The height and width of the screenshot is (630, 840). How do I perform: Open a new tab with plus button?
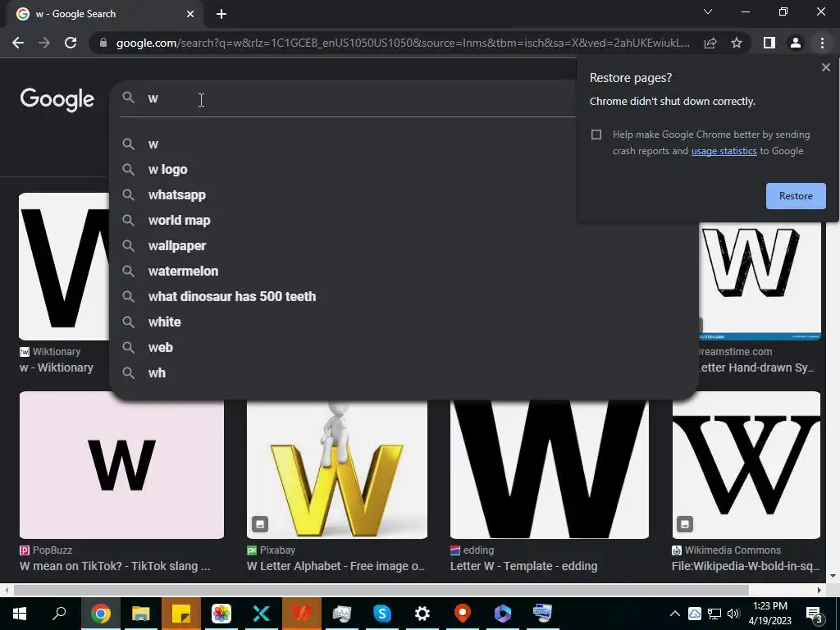click(221, 14)
